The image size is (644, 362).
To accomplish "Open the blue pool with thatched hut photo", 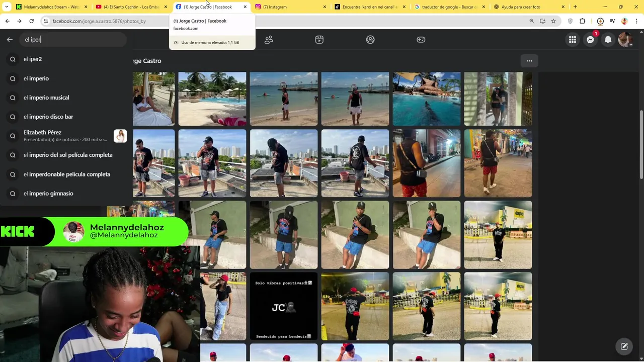I will (427, 99).
